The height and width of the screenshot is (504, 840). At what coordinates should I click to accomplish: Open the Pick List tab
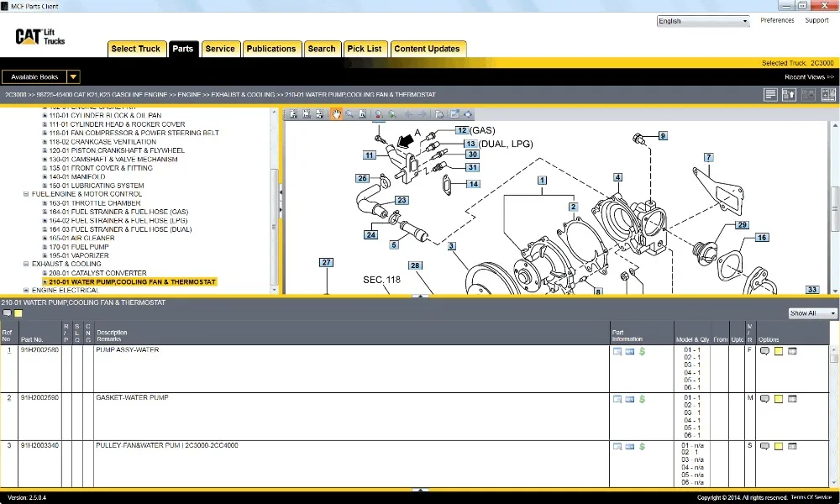[365, 49]
